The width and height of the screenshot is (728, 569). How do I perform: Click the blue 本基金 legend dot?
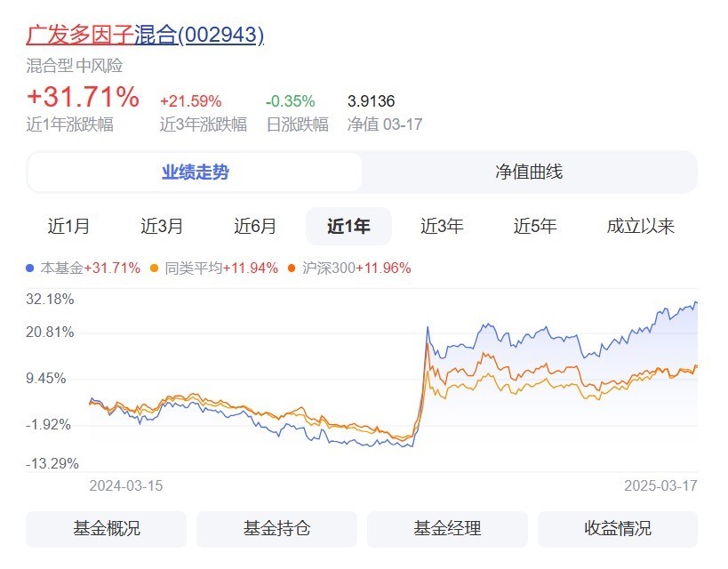(x=30, y=268)
